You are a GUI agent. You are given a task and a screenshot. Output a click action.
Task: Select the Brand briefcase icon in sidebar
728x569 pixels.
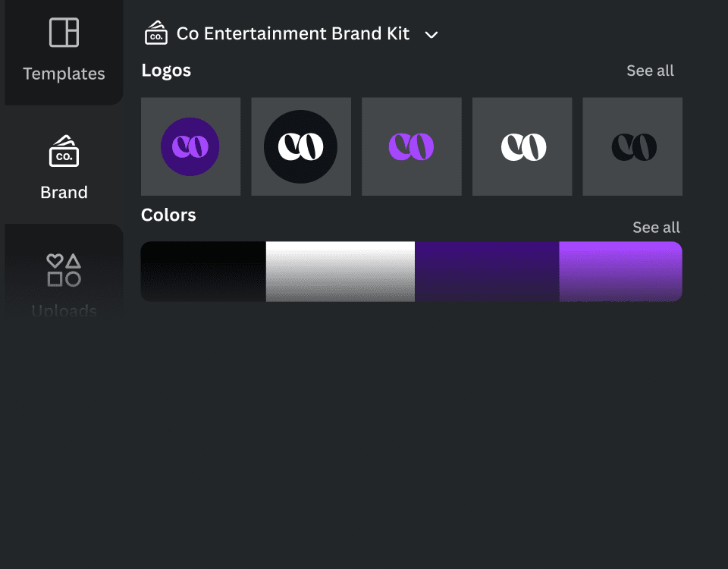[64, 151]
